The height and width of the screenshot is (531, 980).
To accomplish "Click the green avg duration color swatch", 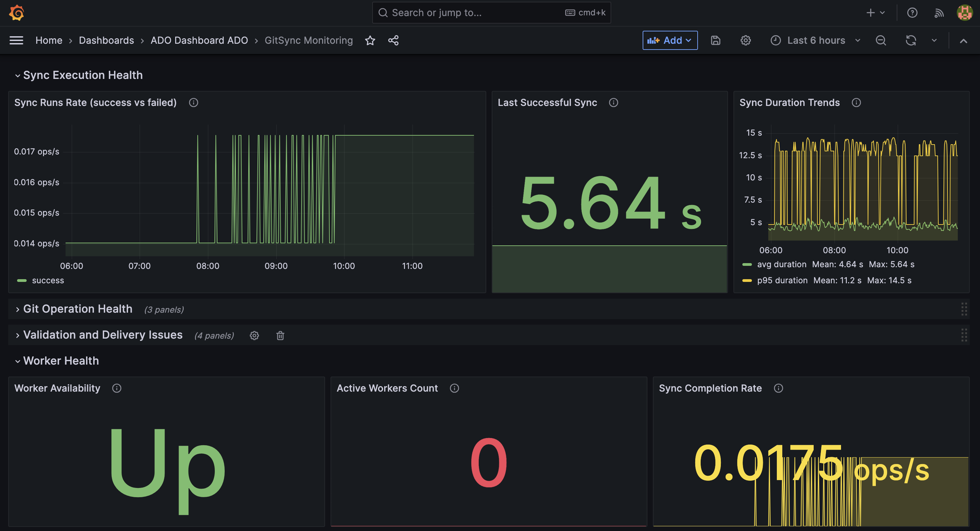I will (x=747, y=264).
